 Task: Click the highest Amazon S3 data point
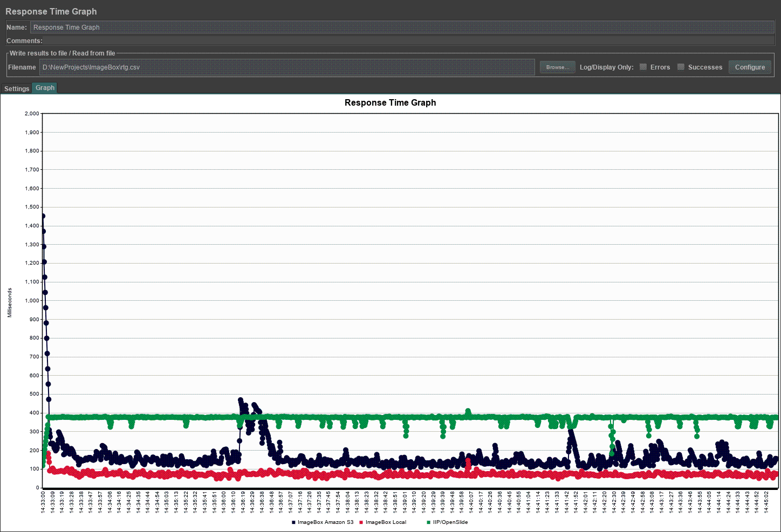tap(43, 216)
